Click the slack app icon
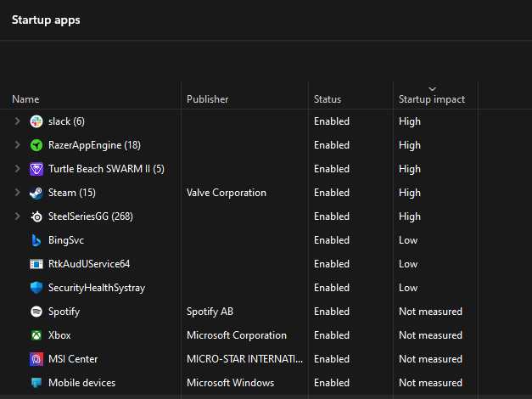Viewport: 532px width, 399px height. [36, 121]
